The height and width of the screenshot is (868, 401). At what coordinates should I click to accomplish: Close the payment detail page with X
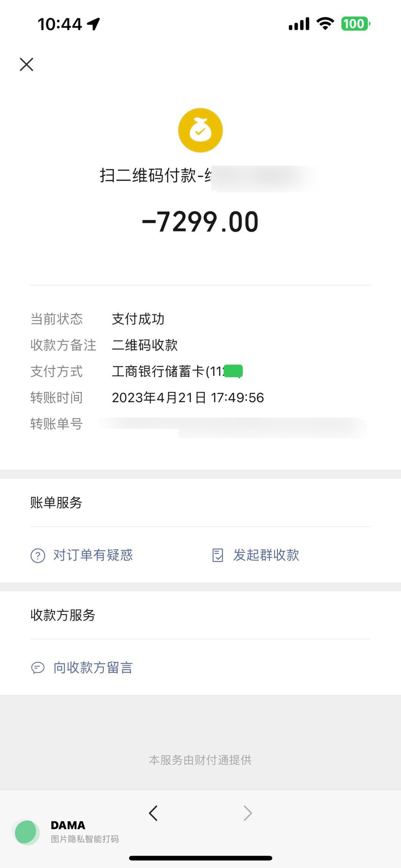tap(26, 64)
